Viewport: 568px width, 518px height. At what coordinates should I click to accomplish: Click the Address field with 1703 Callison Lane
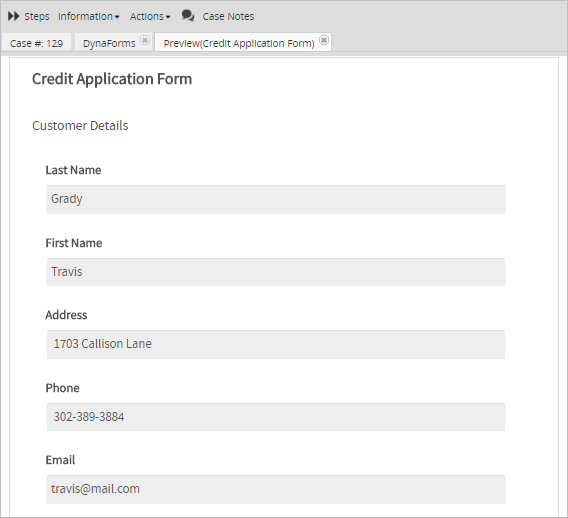[x=276, y=344]
